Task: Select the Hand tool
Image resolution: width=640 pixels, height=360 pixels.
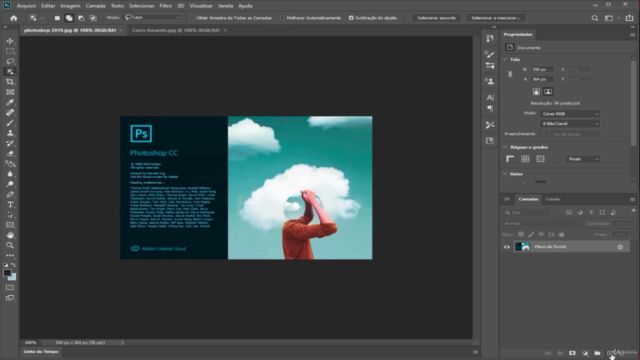Action: pyautogui.click(x=10, y=235)
